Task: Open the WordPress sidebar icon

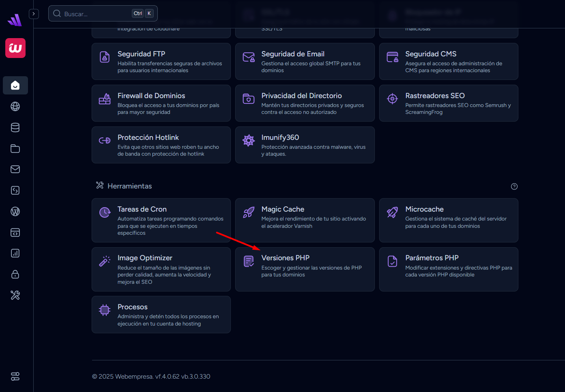Action: (x=15, y=211)
